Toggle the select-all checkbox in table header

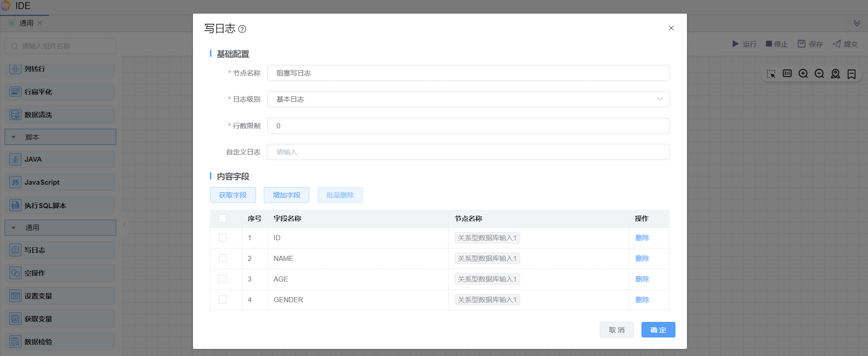pyautogui.click(x=222, y=218)
